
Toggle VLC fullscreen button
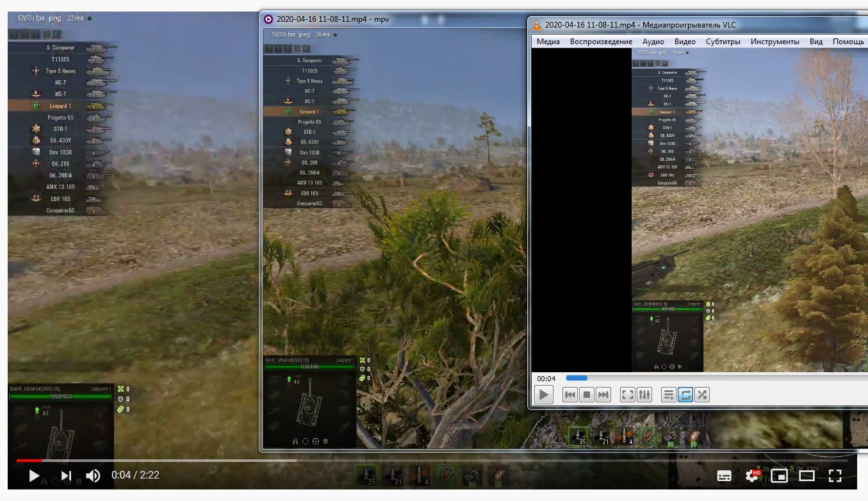pos(628,395)
